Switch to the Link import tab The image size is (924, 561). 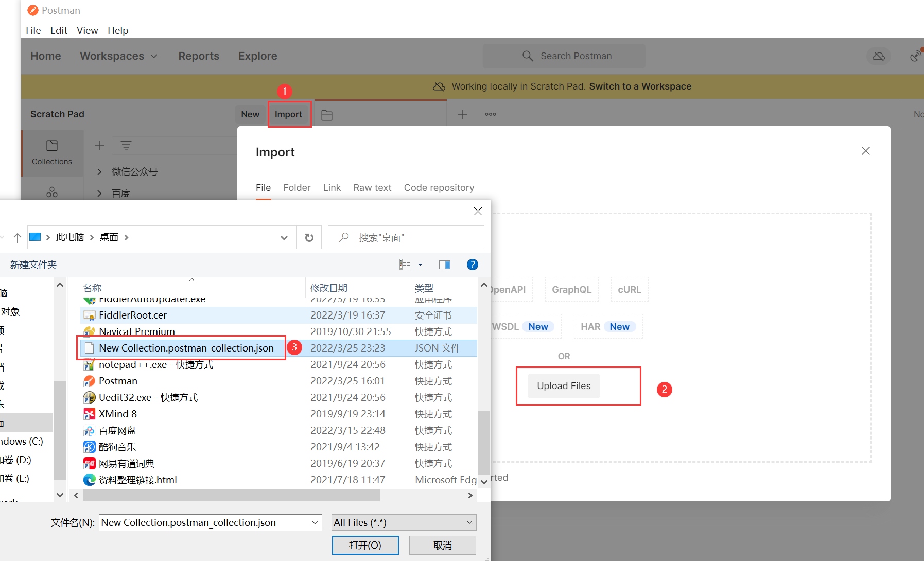coord(332,188)
